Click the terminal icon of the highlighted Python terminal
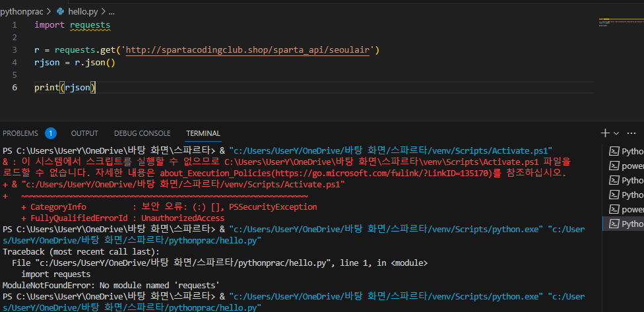This screenshot has width=644, height=312. pos(614,224)
